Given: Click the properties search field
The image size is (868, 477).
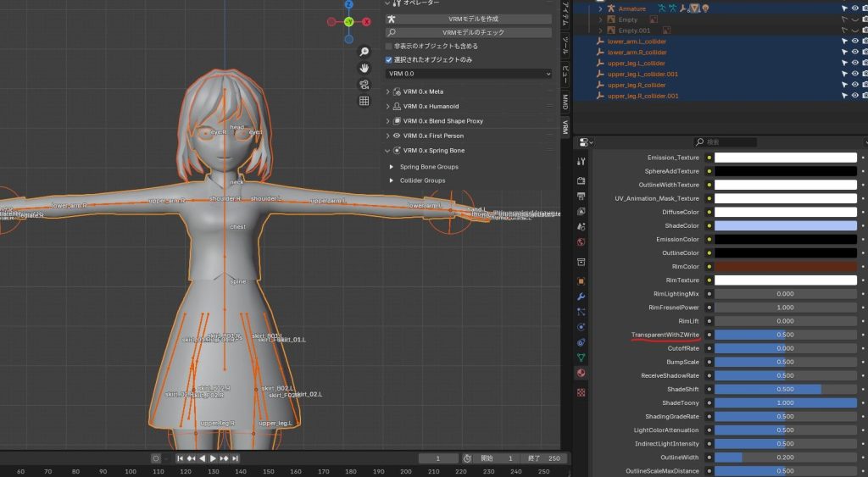Looking at the screenshot, I should (725, 141).
